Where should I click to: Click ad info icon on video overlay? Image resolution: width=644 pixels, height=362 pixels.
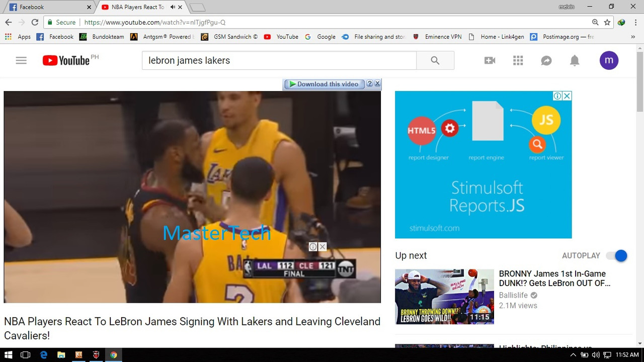click(x=313, y=247)
